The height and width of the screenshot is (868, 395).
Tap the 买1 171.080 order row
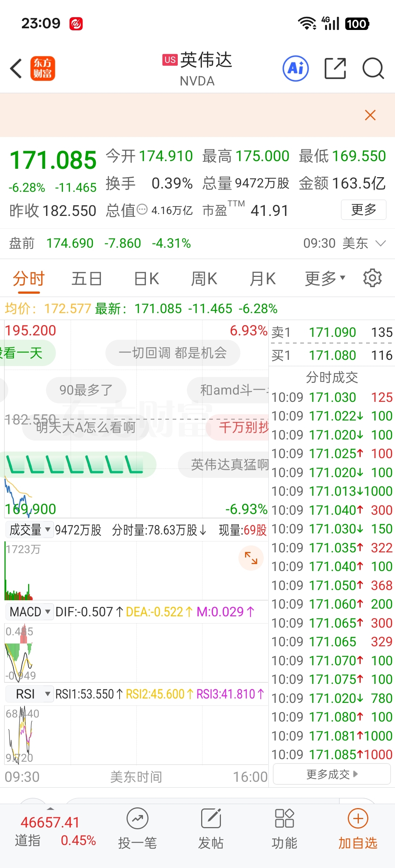point(332,355)
